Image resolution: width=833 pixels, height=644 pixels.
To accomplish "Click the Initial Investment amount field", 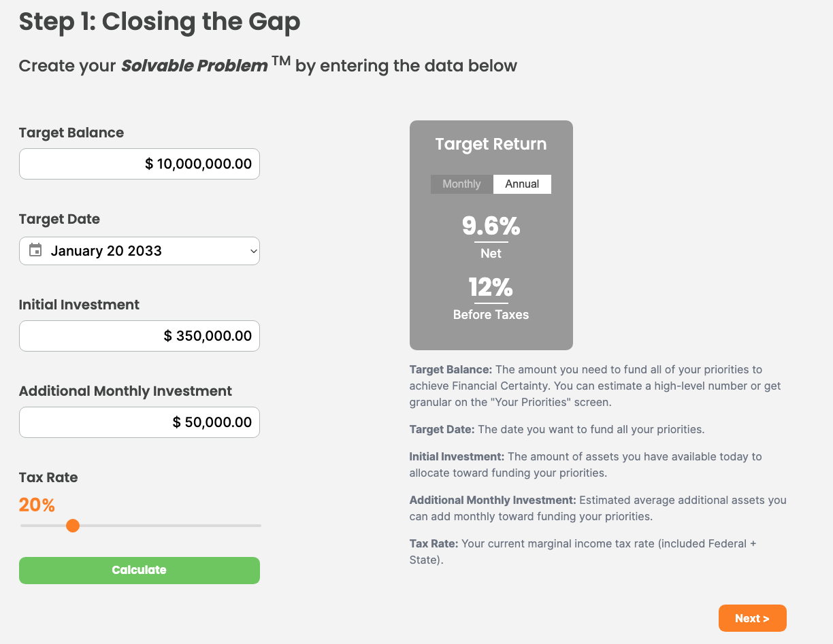I will 140,336.
